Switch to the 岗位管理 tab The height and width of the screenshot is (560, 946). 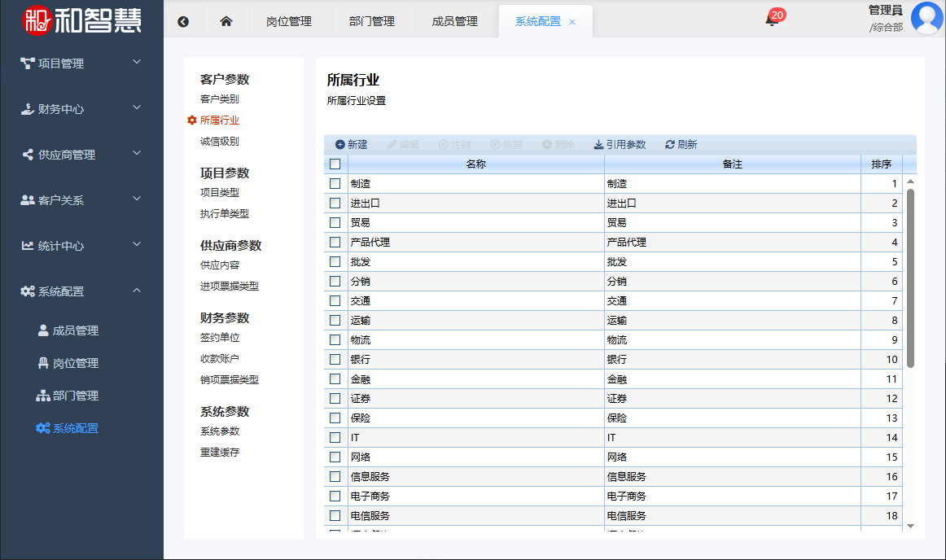point(289,21)
